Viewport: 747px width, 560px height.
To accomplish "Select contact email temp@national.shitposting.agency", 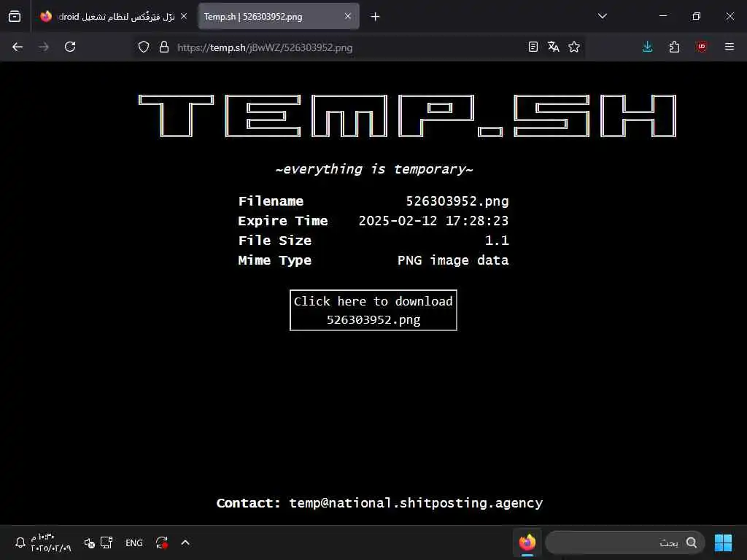I will [x=416, y=503].
